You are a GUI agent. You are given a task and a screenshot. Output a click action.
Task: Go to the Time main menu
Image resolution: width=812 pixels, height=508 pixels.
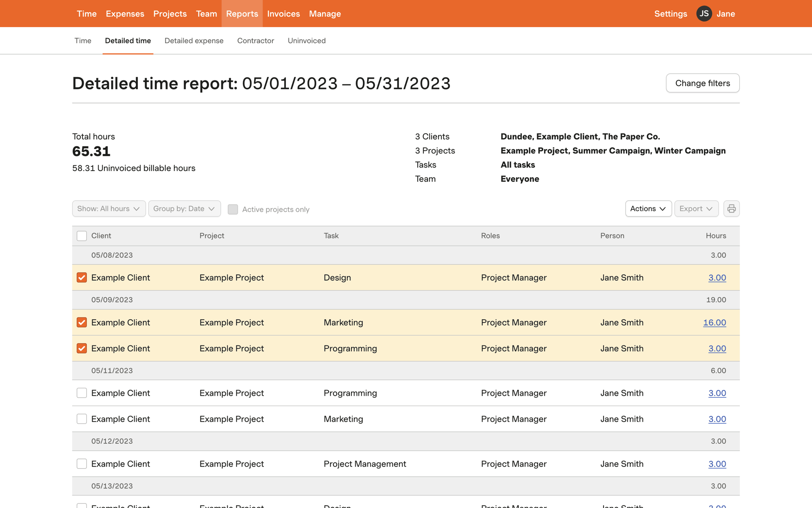(87, 14)
